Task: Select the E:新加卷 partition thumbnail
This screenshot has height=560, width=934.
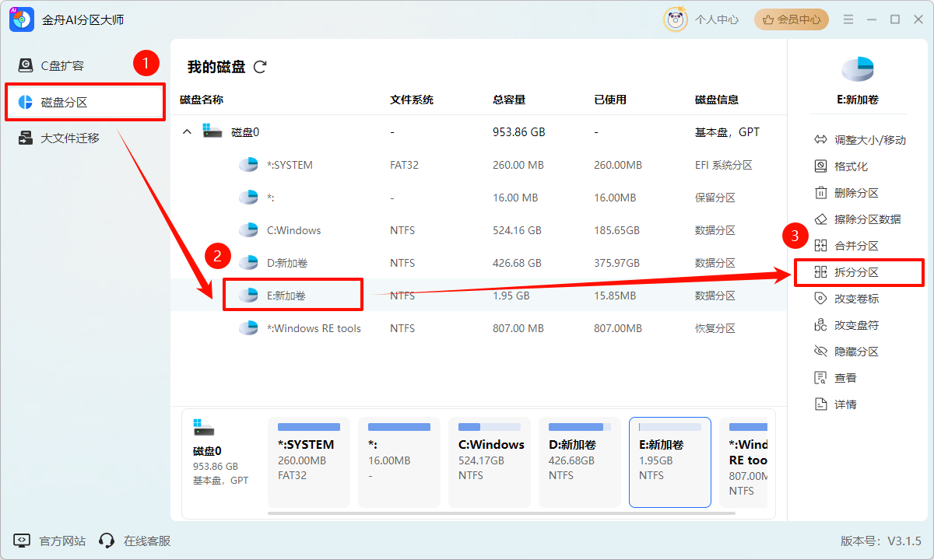Action: pos(669,462)
